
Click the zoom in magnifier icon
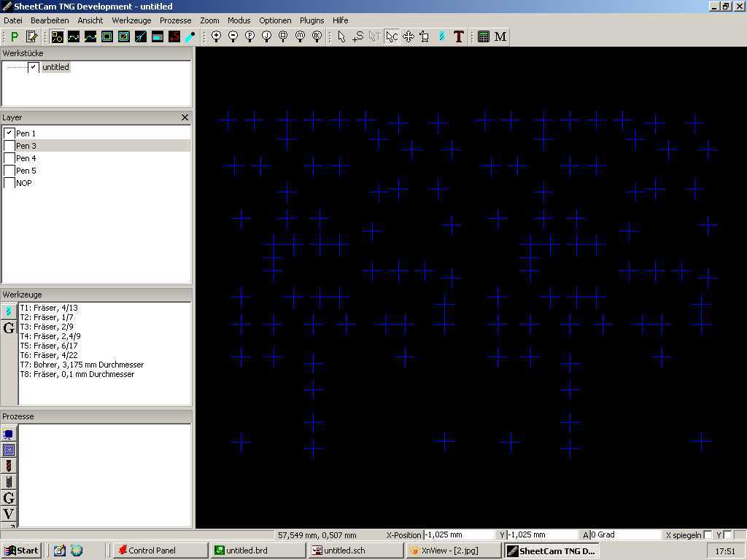(216, 36)
